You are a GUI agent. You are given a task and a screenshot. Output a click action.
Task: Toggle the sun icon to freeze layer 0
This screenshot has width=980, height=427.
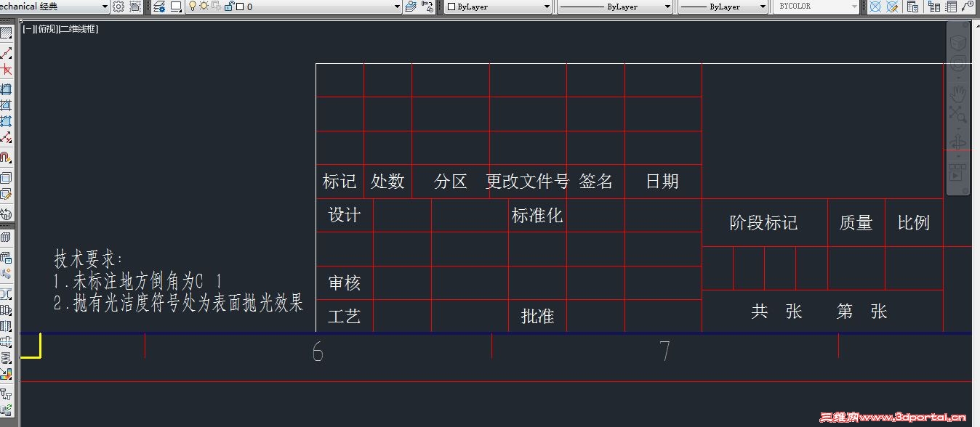[x=204, y=6]
